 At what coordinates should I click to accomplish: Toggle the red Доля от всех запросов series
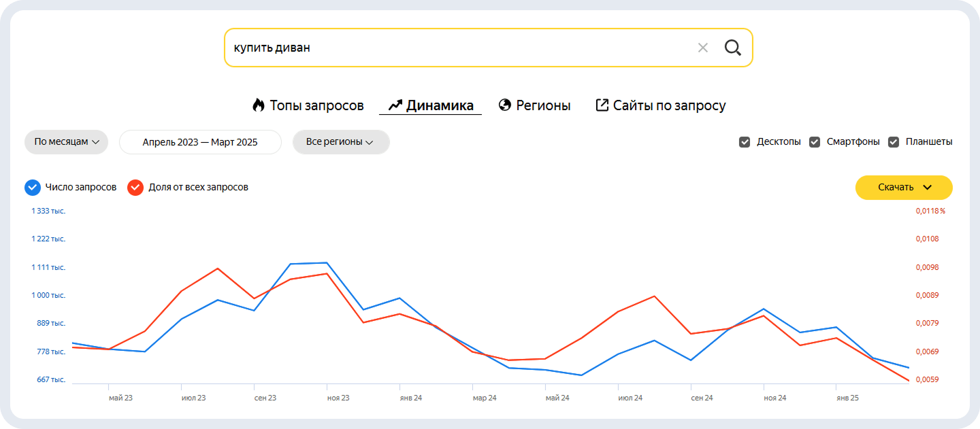click(135, 187)
